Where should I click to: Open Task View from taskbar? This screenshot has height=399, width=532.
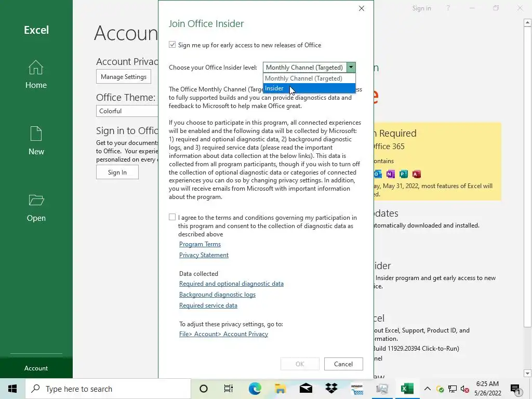point(229,389)
